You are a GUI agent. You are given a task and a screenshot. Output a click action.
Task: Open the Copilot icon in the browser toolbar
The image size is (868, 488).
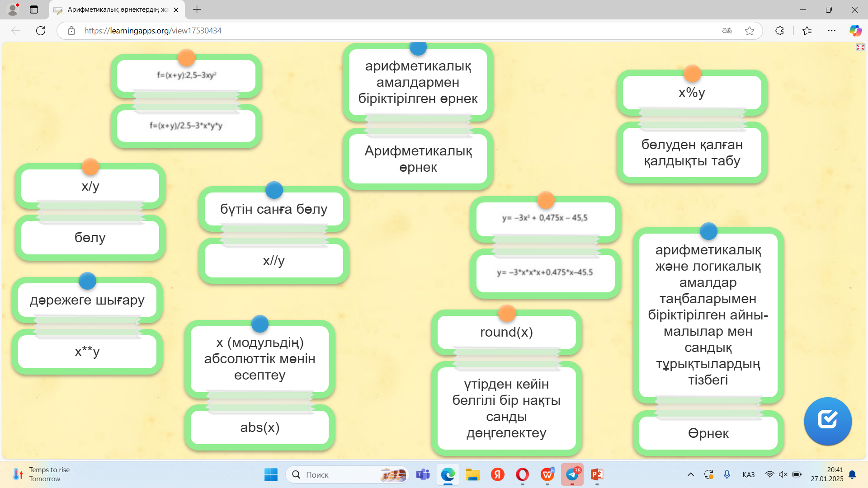point(855,31)
